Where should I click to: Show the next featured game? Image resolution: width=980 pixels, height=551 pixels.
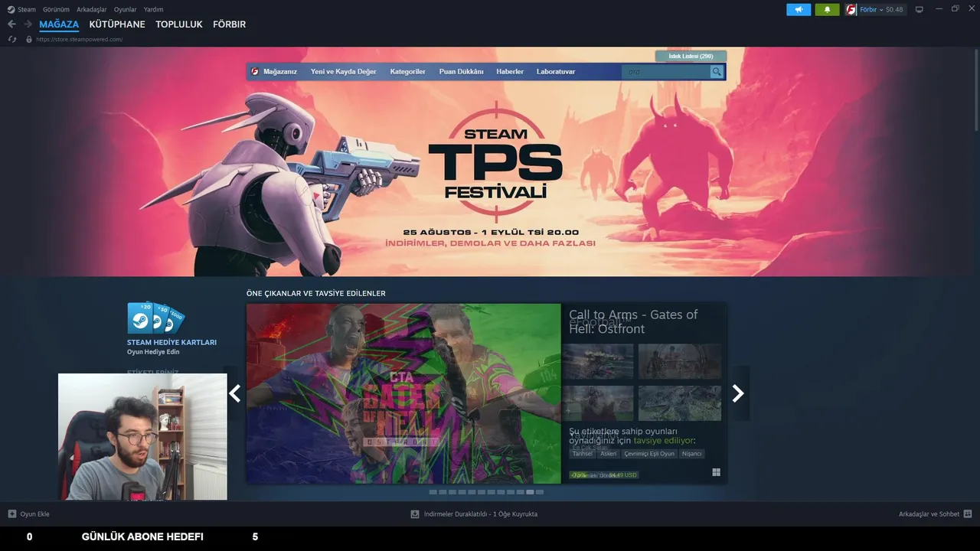[x=738, y=393]
